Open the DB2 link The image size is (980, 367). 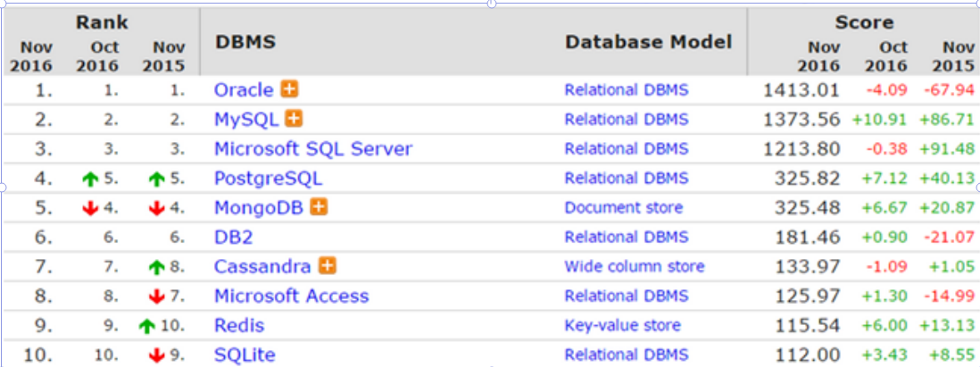[233, 237]
